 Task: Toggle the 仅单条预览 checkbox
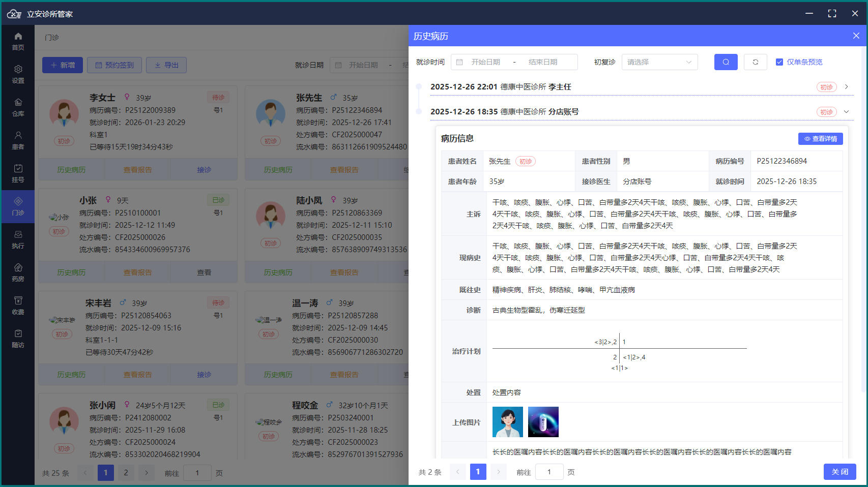coord(779,62)
